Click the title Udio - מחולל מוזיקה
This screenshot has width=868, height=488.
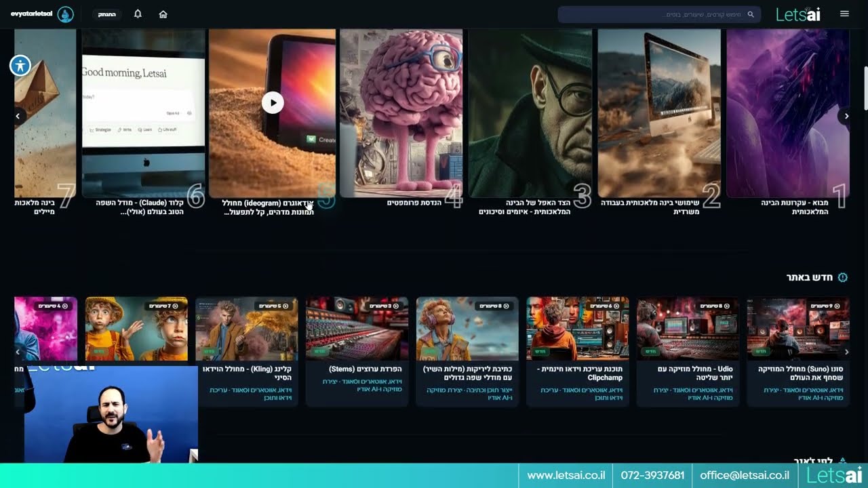click(x=696, y=373)
